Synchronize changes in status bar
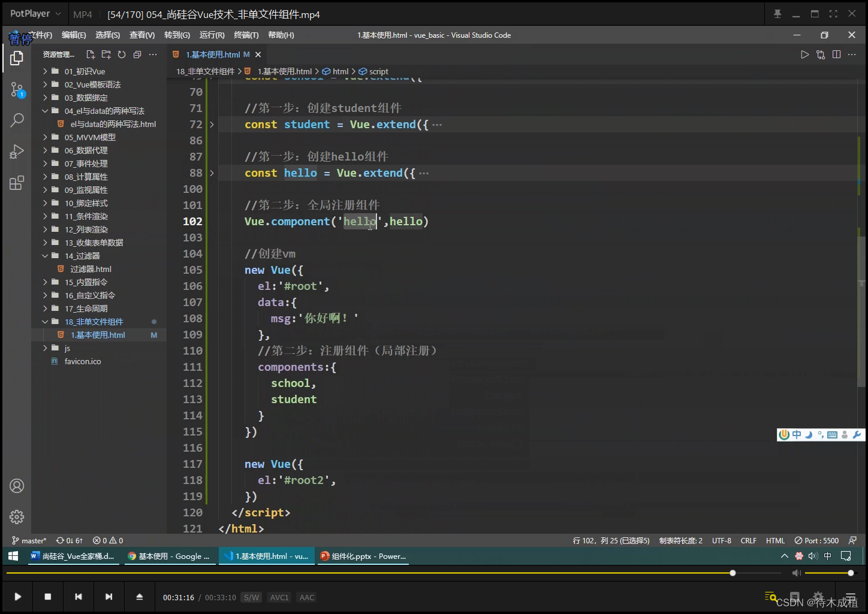 point(69,540)
